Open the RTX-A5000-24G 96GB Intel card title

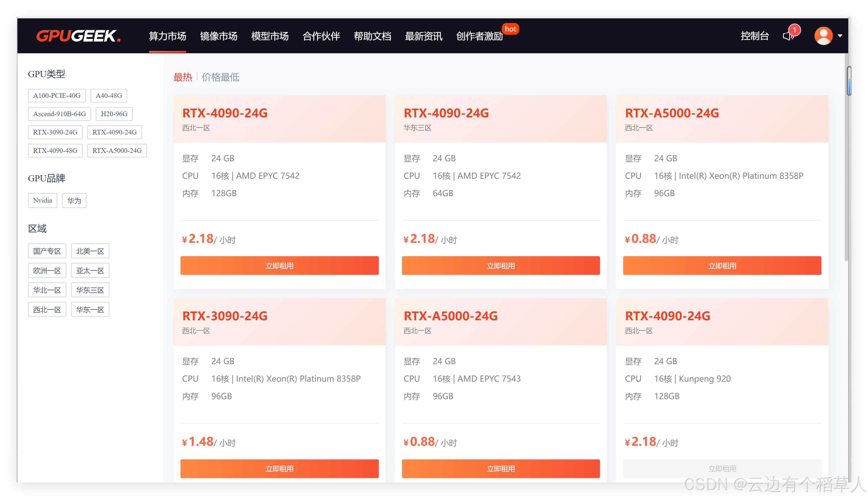click(672, 113)
